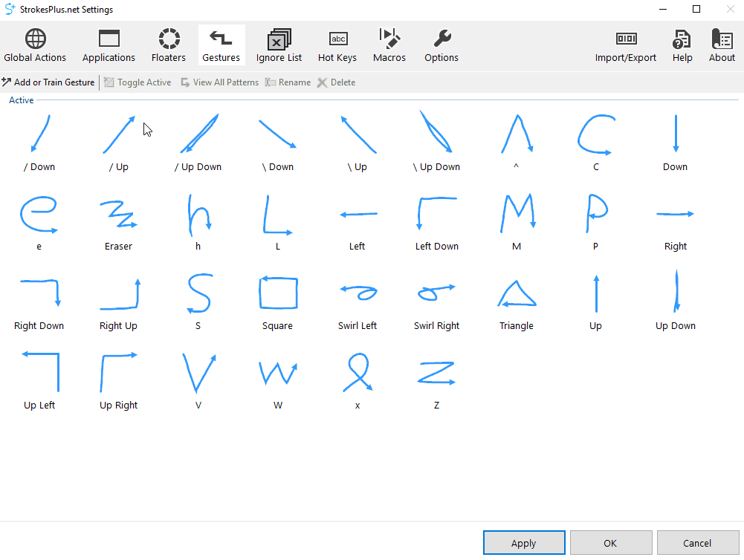
Task: Open the Global Actions section
Action: pyautogui.click(x=35, y=45)
